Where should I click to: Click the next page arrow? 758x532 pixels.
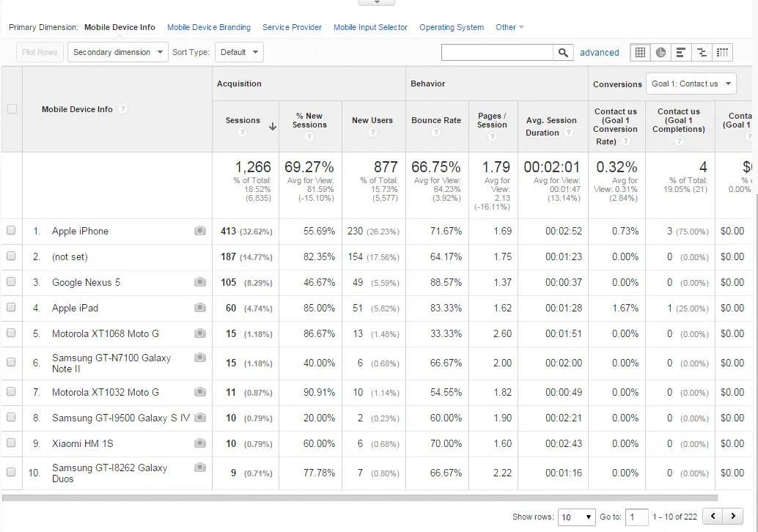click(x=735, y=516)
